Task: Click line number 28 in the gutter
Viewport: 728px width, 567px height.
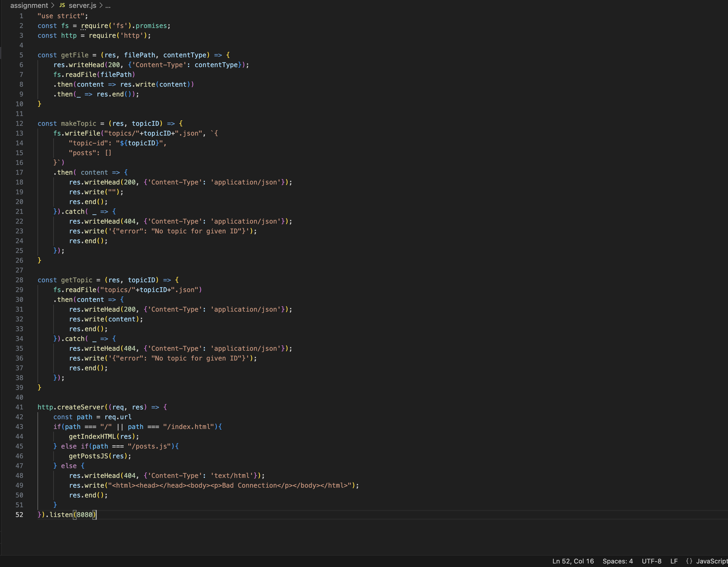Action: tap(19, 280)
